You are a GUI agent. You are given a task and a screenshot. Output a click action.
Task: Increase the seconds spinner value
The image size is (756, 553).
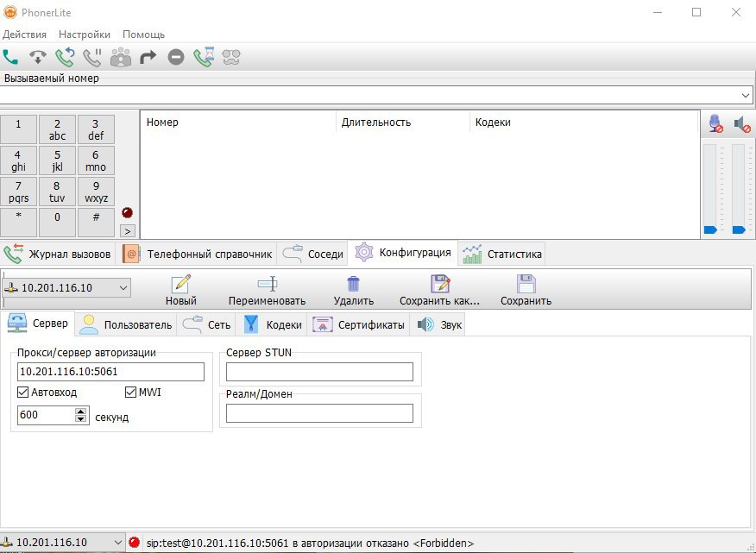[81, 412]
